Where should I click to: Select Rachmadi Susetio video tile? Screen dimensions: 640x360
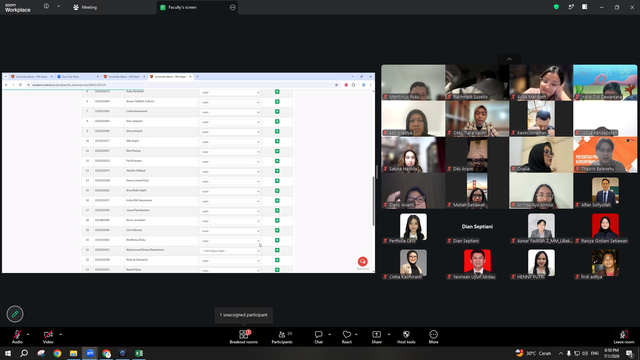[477, 82]
